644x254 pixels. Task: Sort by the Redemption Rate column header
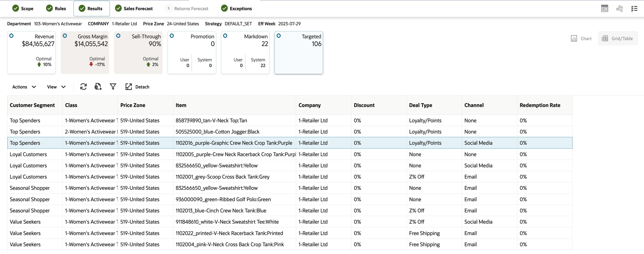(540, 105)
